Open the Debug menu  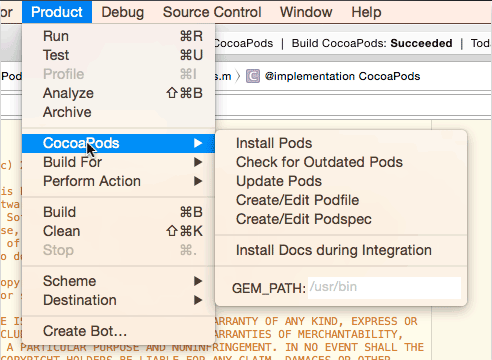(x=123, y=12)
